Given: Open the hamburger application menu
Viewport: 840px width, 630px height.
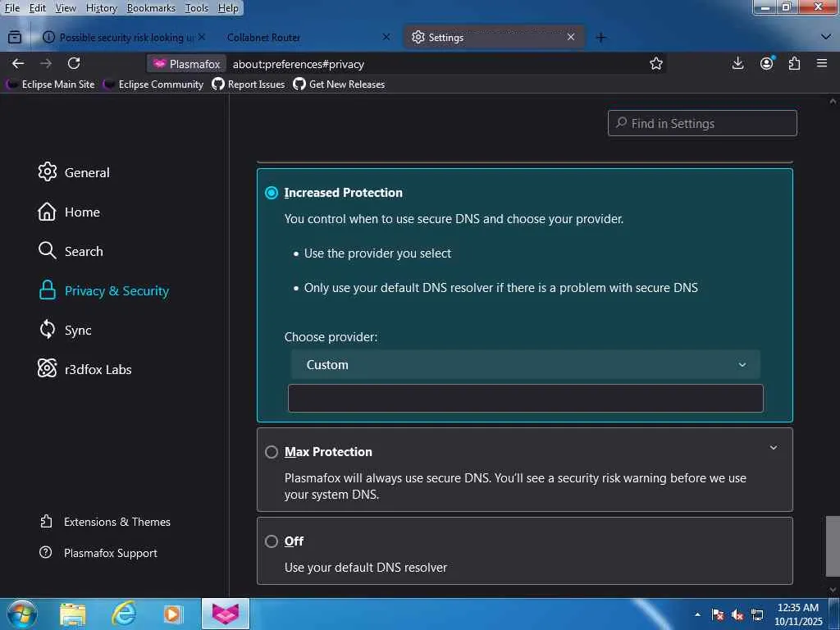Looking at the screenshot, I should click(x=822, y=64).
